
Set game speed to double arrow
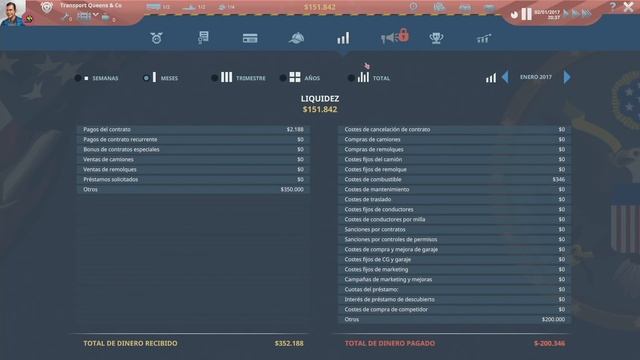click(x=576, y=13)
